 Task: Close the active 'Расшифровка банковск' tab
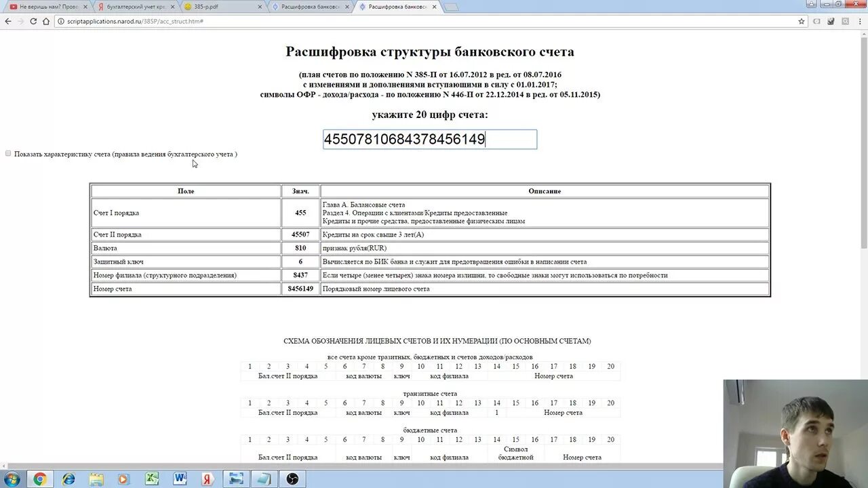coord(434,7)
